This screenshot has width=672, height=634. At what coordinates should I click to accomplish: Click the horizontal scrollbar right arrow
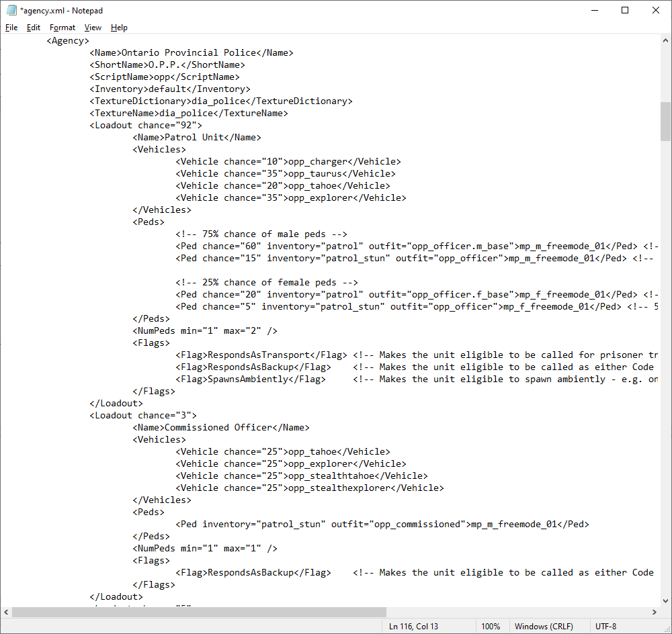pyautogui.click(x=655, y=612)
